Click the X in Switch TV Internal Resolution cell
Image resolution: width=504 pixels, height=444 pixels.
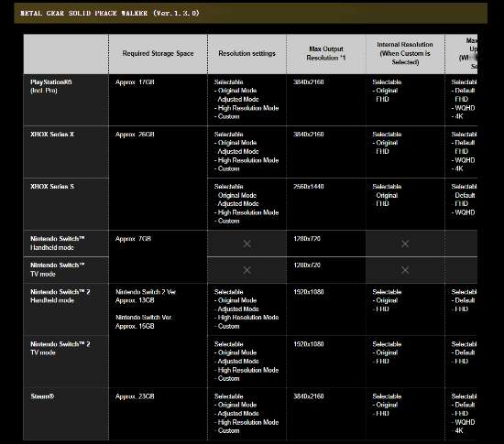[405, 270]
